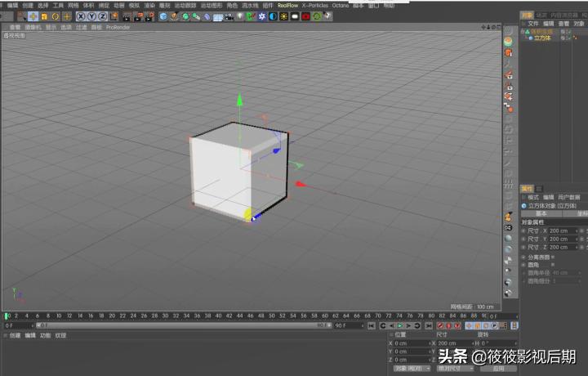
Task: Open the 绝对尺寸 size mode dropdown
Action: tap(454, 368)
